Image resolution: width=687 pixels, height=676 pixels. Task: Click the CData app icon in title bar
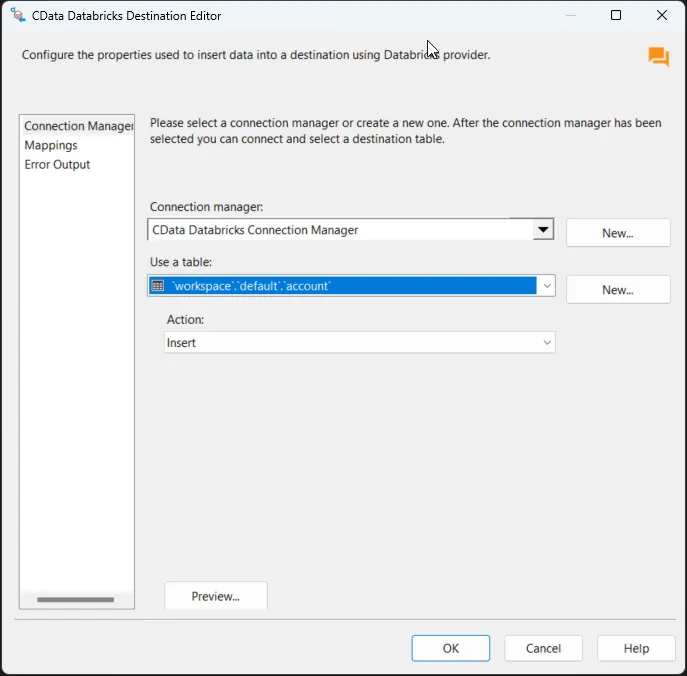pyautogui.click(x=17, y=16)
